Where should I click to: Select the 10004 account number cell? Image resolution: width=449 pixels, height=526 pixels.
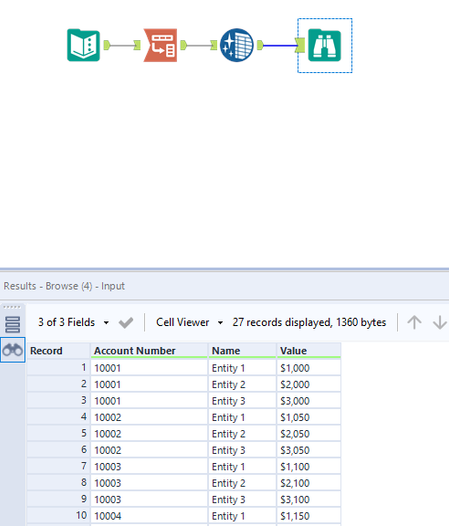[x=149, y=516]
